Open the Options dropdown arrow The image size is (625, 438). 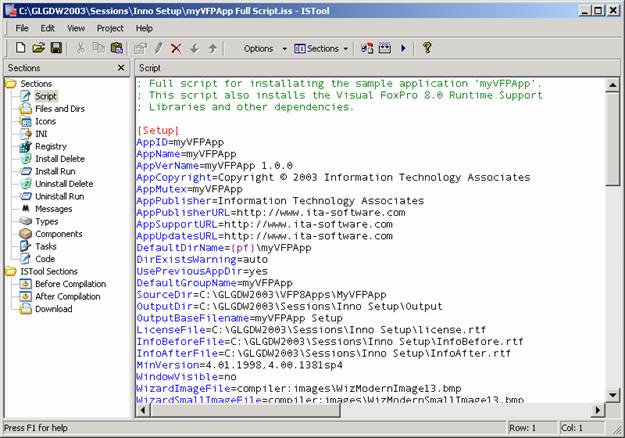285,49
